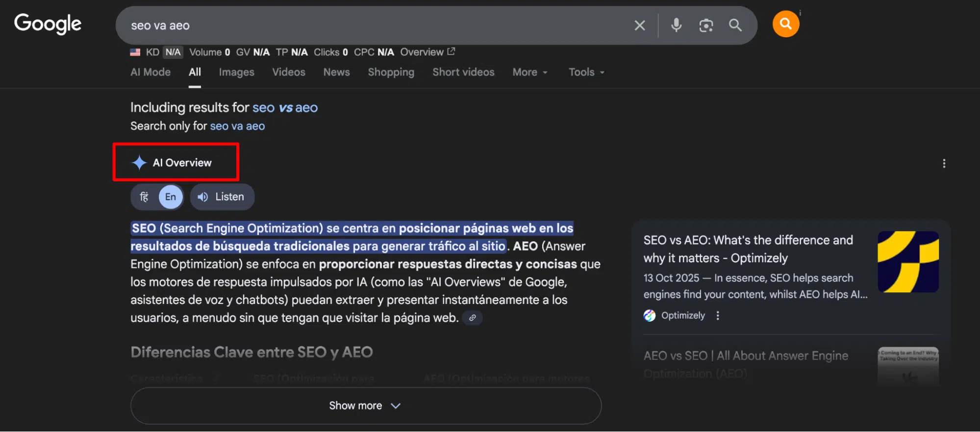Viewport: 980px width, 432px height.
Task: Click the Optimizely article thumbnail image
Action: [x=908, y=262]
